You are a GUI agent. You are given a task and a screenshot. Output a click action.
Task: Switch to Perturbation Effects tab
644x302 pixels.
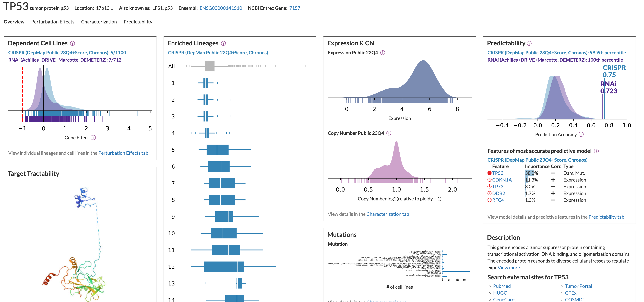[x=53, y=22]
